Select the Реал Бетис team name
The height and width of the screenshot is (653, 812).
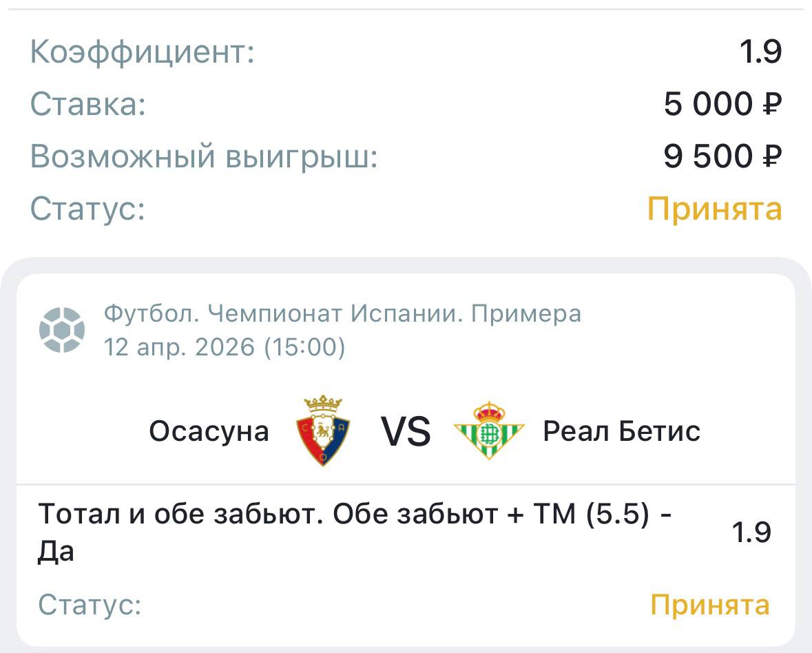(x=622, y=431)
